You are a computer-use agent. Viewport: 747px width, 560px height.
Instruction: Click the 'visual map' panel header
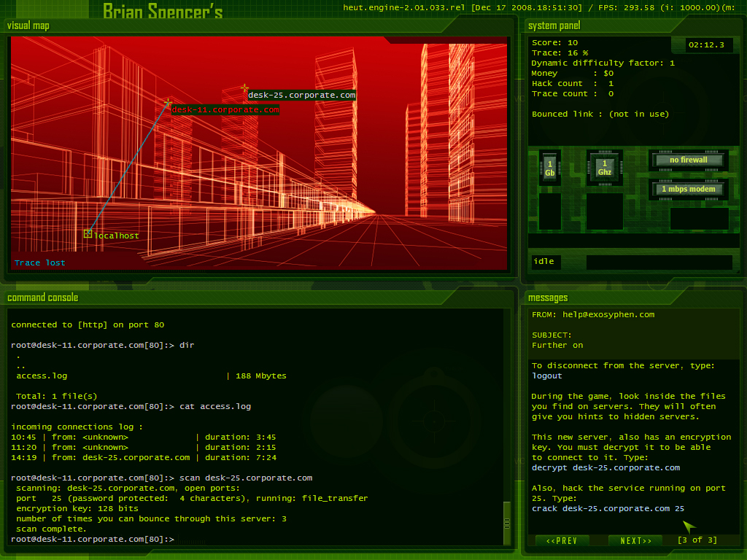(x=28, y=26)
